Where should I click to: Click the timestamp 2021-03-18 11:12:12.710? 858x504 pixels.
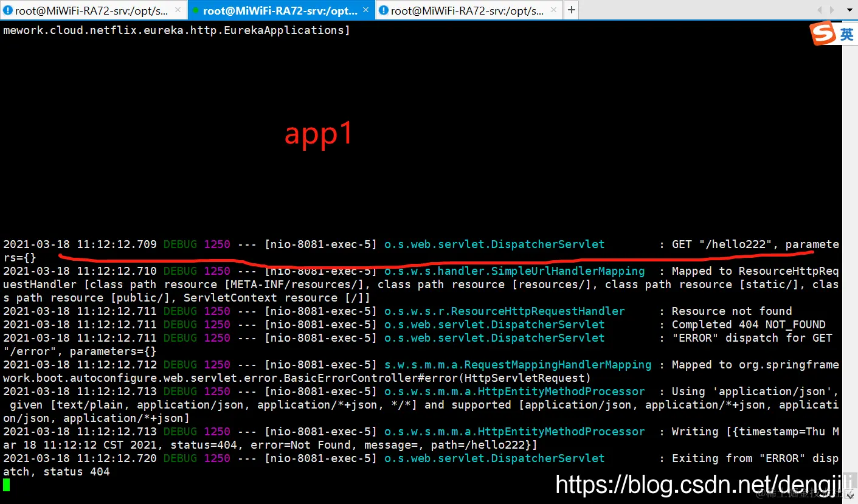(x=80, y=271)
